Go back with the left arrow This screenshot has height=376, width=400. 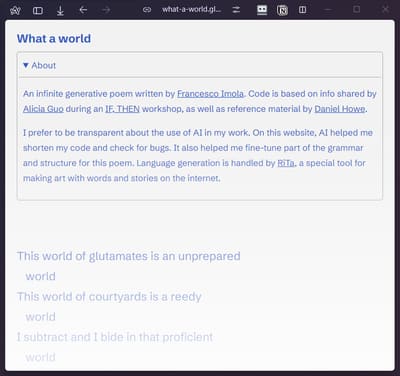tap(83, 10)
